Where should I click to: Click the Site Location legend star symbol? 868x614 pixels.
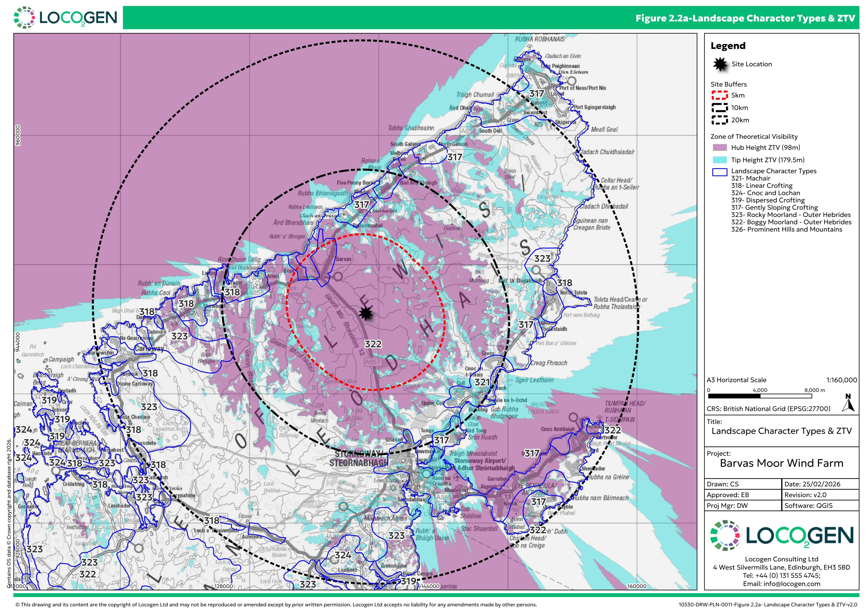click(x=720, y=64)
